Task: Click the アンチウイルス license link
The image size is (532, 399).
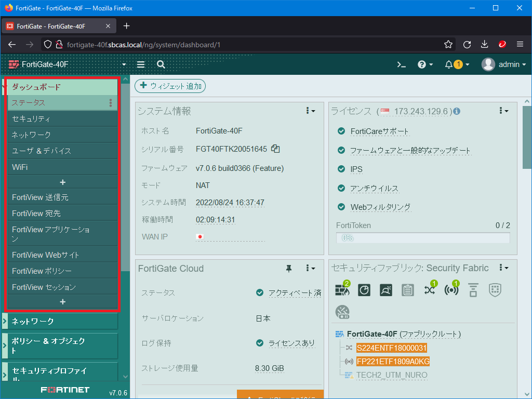Action: pyautogui.click(x=375, y=188)
